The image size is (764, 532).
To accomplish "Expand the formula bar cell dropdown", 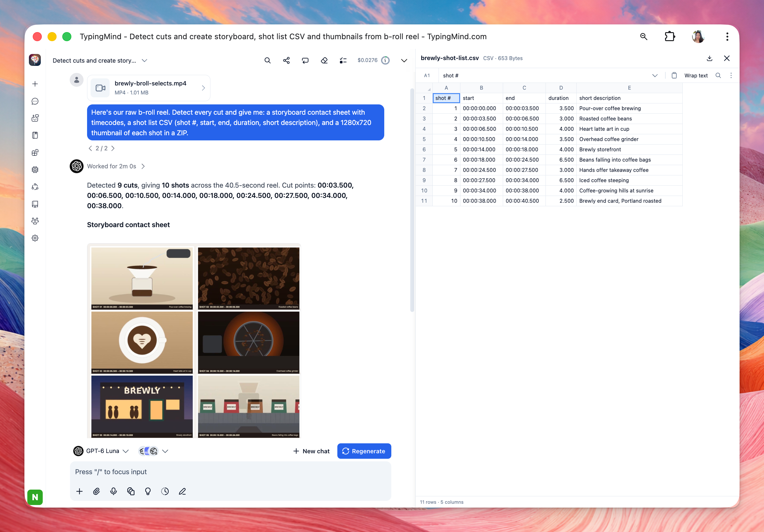I will (655, 75).
